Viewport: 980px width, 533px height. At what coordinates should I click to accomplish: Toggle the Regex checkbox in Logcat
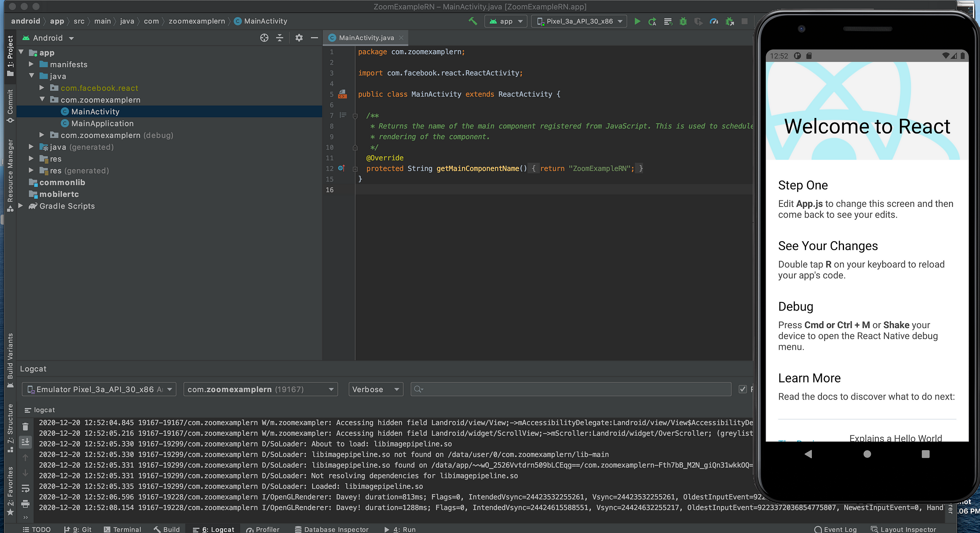coord(743,389)
